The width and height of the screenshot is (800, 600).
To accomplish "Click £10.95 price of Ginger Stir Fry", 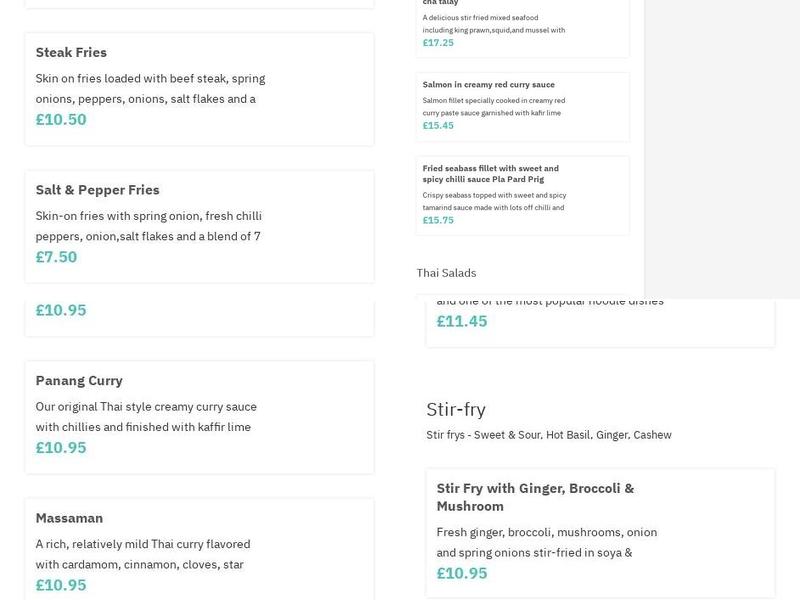I will [x=462, y=573].
